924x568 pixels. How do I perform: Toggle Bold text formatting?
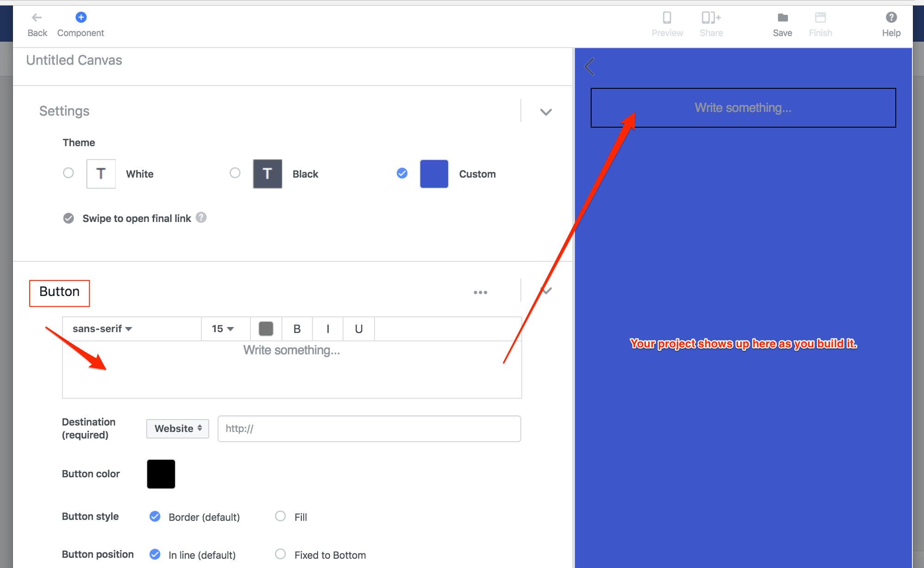click(x=297, y=329)
